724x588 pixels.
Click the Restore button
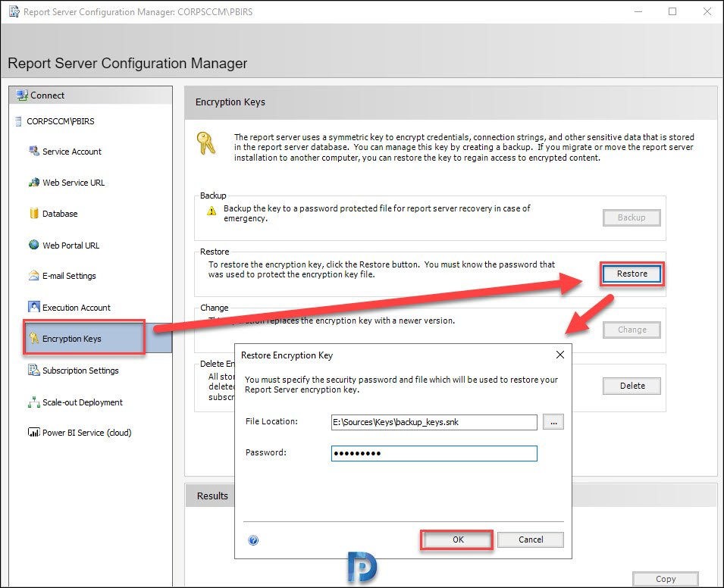tap(632, 274)
